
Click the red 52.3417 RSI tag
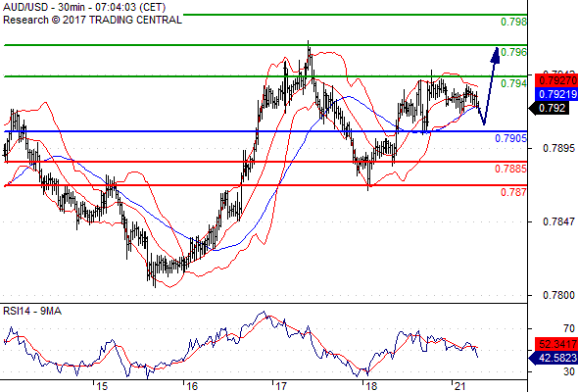pyautogui.click(x=555, y=344)
